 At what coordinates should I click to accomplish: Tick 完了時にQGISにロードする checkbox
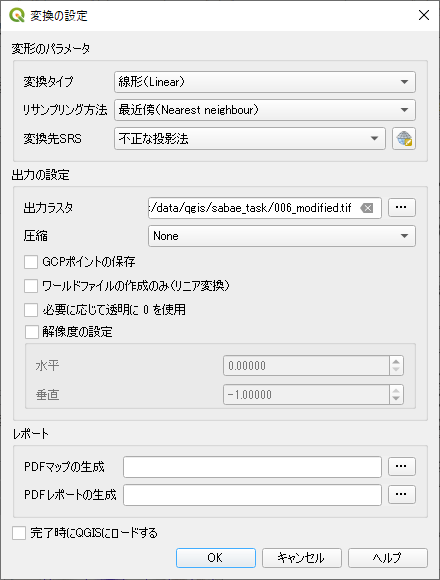coord(19,533)
